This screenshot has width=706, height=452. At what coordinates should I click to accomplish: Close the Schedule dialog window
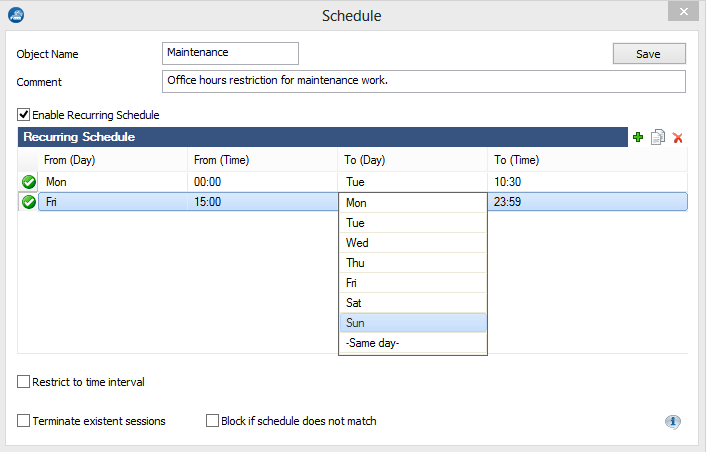pyautogui.click(x=683, y=11)
